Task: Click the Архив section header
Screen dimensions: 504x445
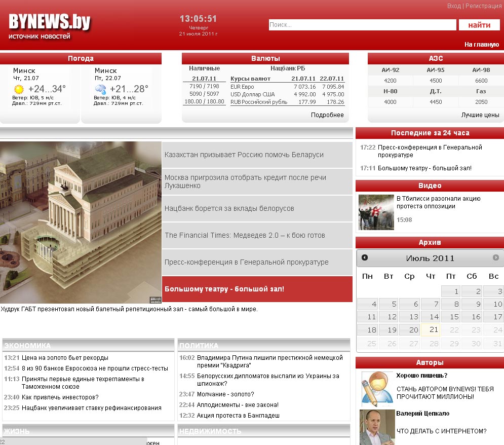Action: click(430, 242)
